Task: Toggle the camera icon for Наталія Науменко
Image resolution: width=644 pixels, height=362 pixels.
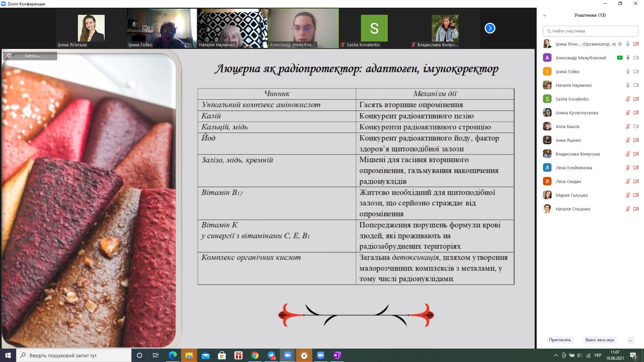Action: [636, 85]
